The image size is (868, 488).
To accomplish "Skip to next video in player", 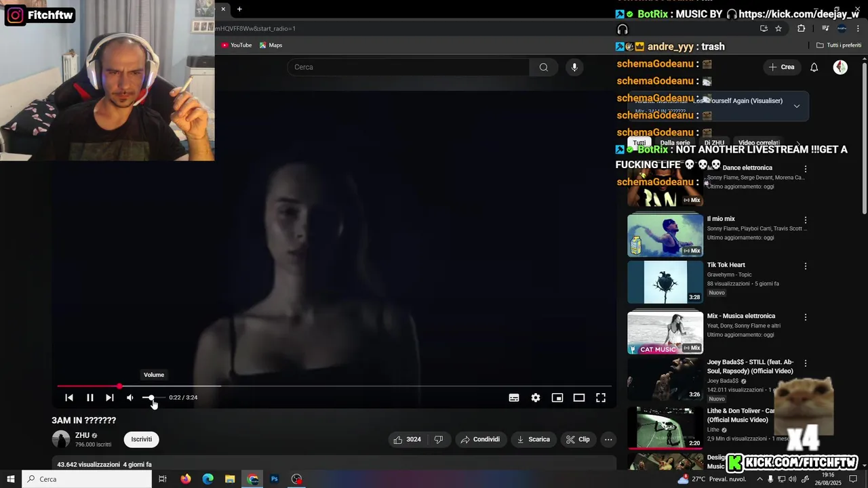I will click(x=110, y=398).
